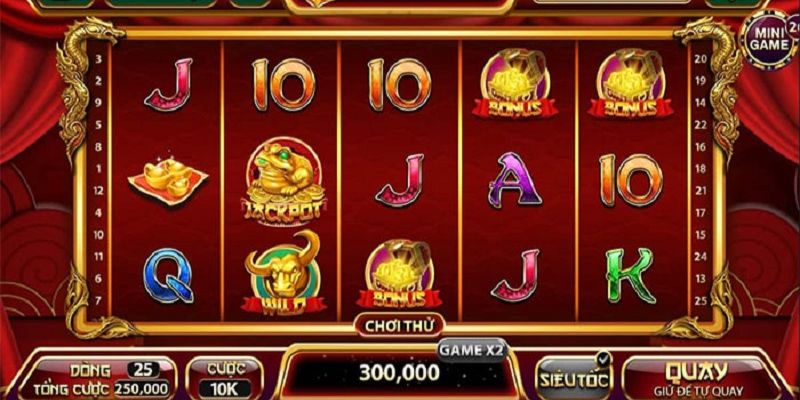Viewport: 800px width, 400px height.
Task: Click the golden toad Jackpot symbol
Action: tap(284, 179)
